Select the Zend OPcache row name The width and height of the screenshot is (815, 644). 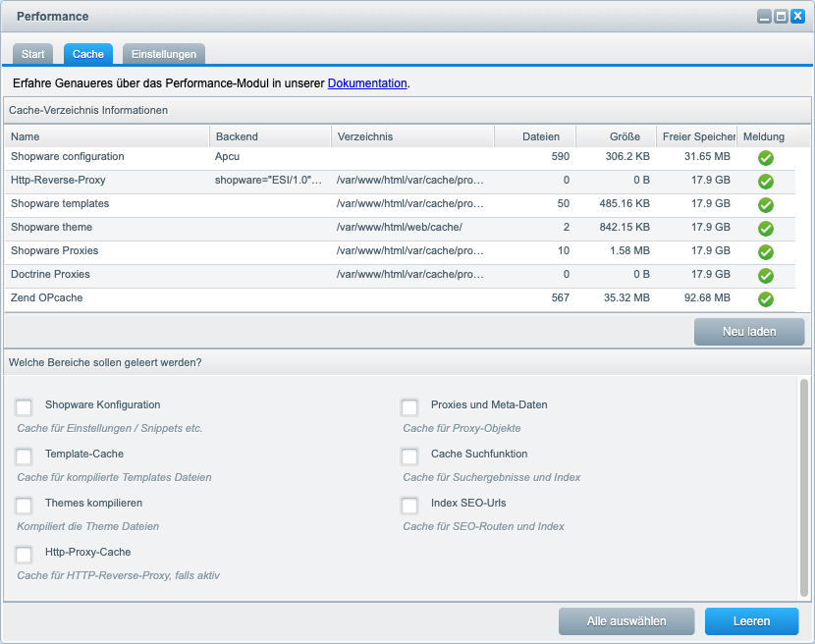tap(47, 297)
